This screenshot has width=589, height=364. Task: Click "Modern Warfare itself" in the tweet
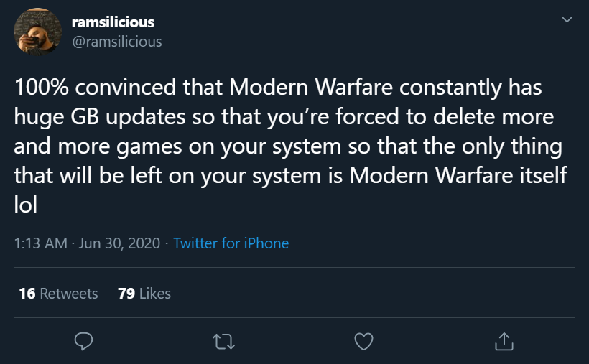(x=466, y=176)
